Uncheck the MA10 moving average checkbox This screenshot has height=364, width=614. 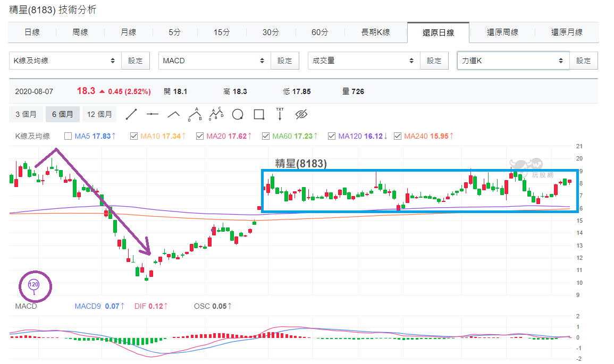click(134, 136)
